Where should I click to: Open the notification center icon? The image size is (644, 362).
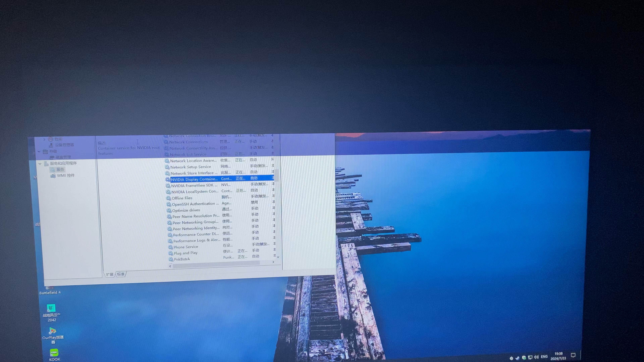point(573,355)
